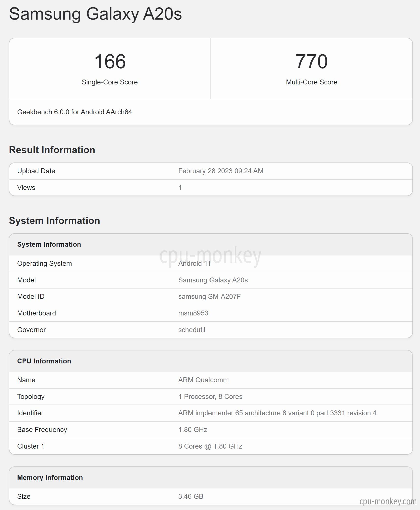Select the value samsung SM-A207F
Screen dimensions: 420x510
pos(210,297)
